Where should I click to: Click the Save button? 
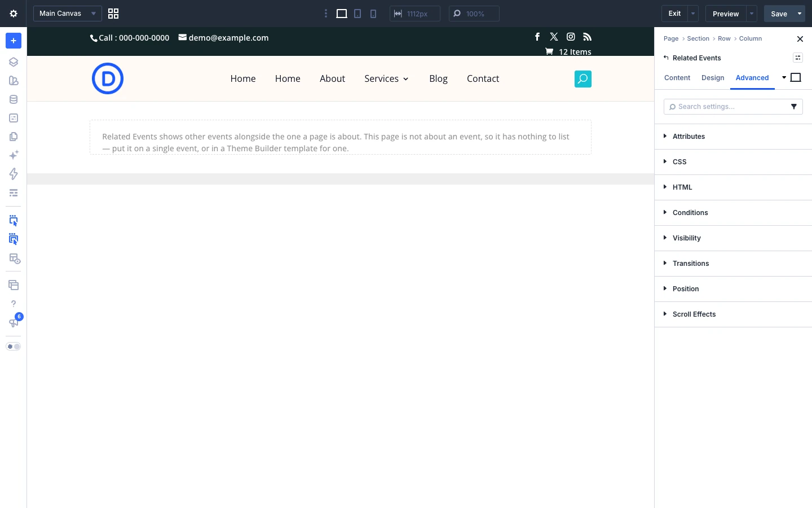click(779, 14)
